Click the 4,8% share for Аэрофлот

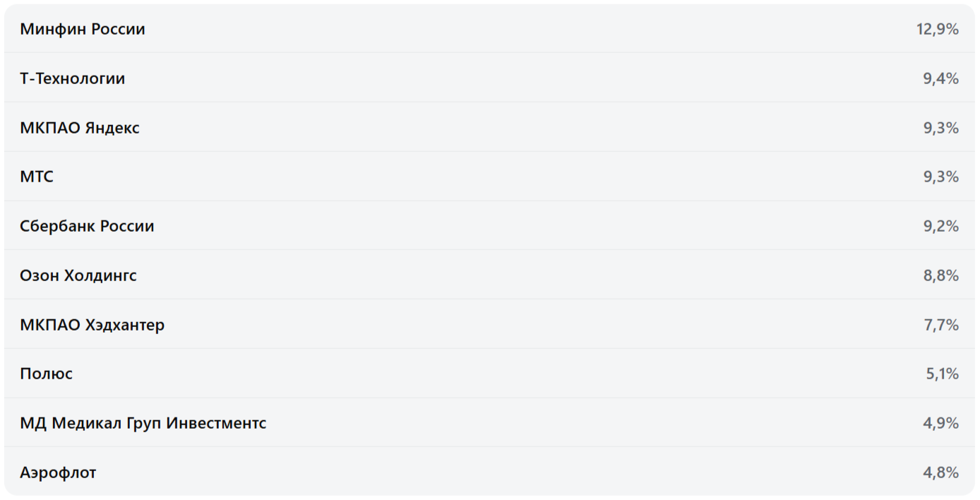point(940,472)
